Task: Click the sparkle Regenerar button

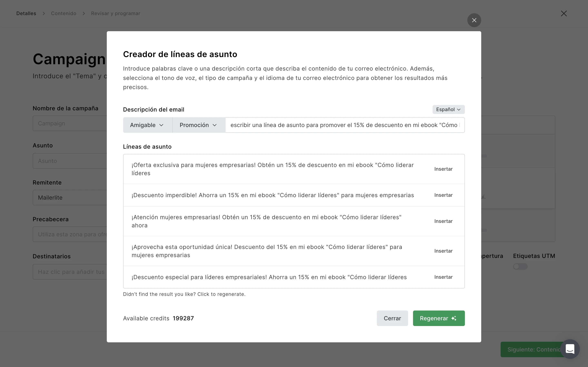Action: (439, 318)
